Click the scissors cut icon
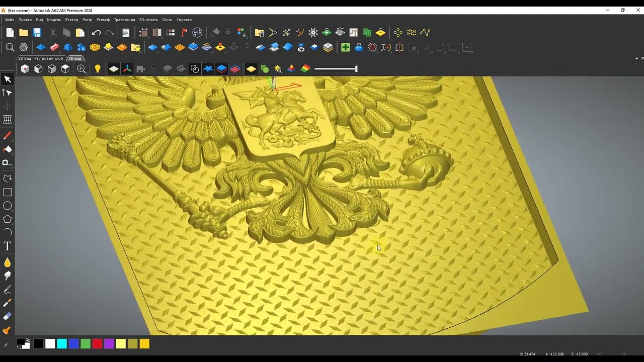This screenshot has width=644, height=362. (53, 33)
